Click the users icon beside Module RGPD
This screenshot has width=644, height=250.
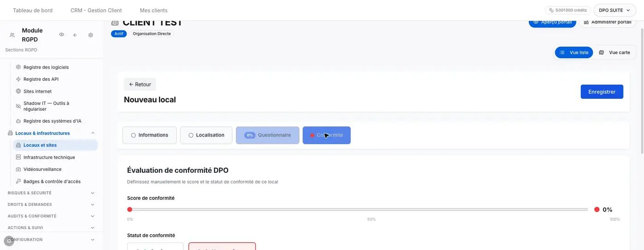(x=12, y=35)
